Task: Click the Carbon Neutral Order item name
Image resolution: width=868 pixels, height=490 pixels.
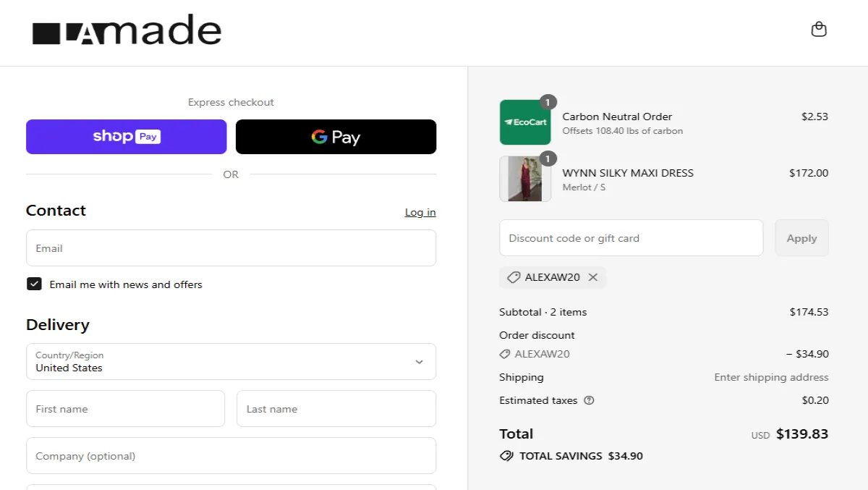Action: 617,117
